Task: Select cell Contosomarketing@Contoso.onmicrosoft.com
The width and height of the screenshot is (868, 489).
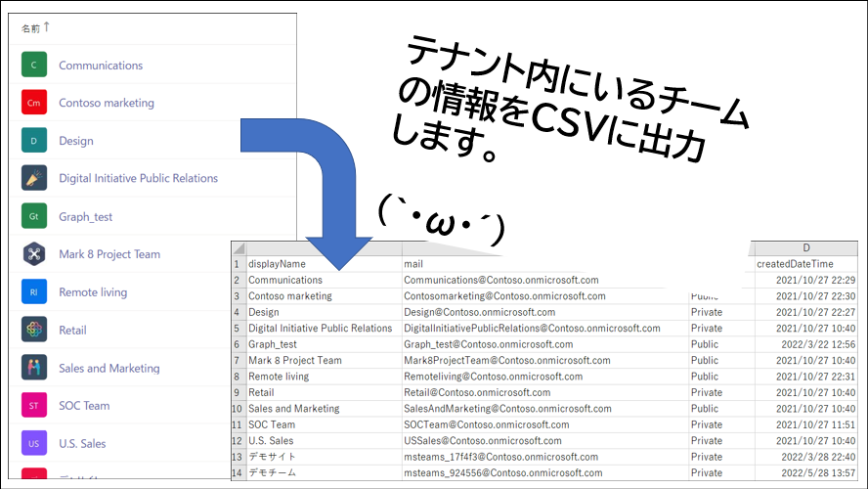Action: [x=545, y=296]
